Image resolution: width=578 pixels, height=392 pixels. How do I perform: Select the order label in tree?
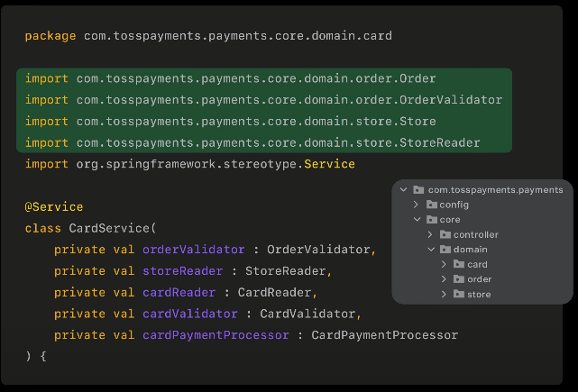(480, 279)
